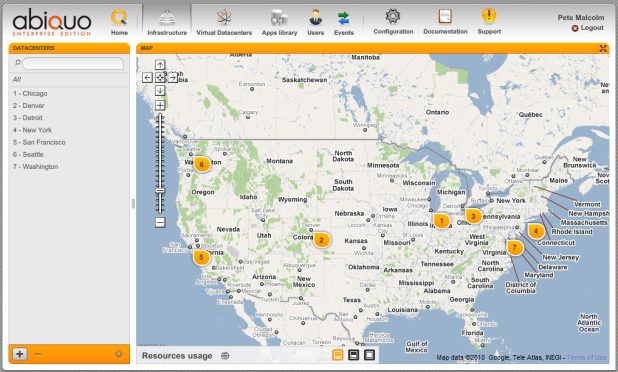Pan the map left arrow

[147, 78]
